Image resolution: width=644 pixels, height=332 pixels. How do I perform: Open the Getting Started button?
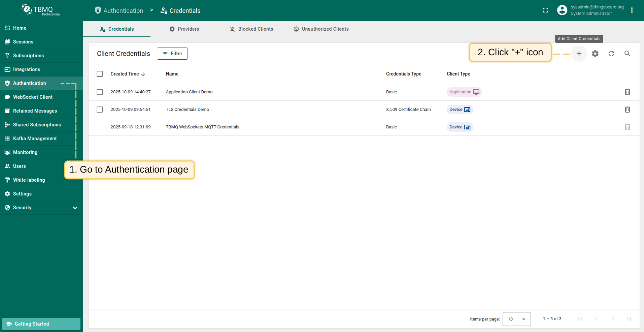pos(41,324)
